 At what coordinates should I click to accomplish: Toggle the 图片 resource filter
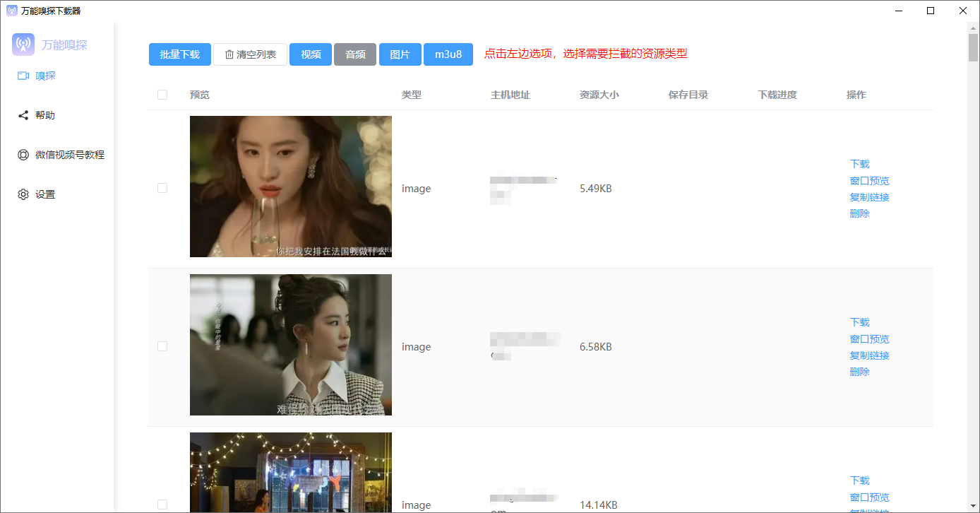(x=400, y=54)
